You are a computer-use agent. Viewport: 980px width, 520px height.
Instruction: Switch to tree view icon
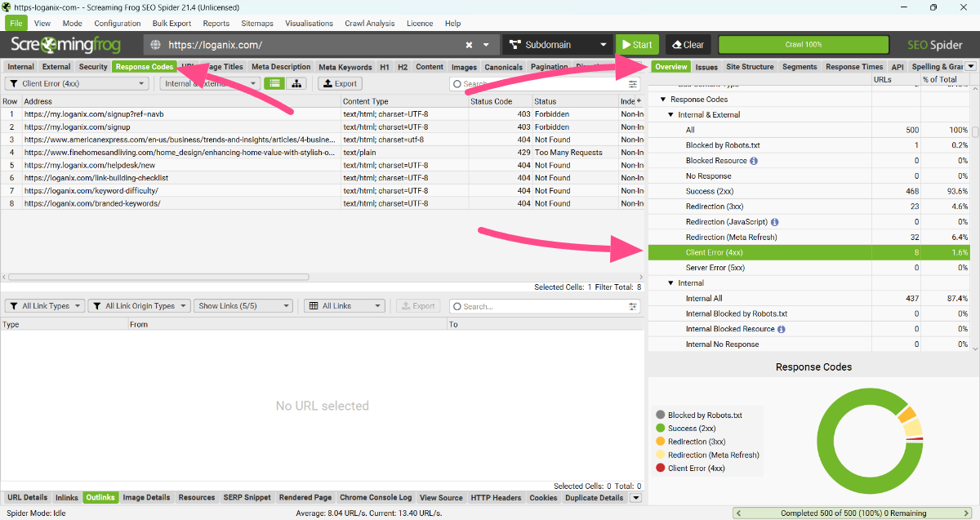[x=296, y=83]
